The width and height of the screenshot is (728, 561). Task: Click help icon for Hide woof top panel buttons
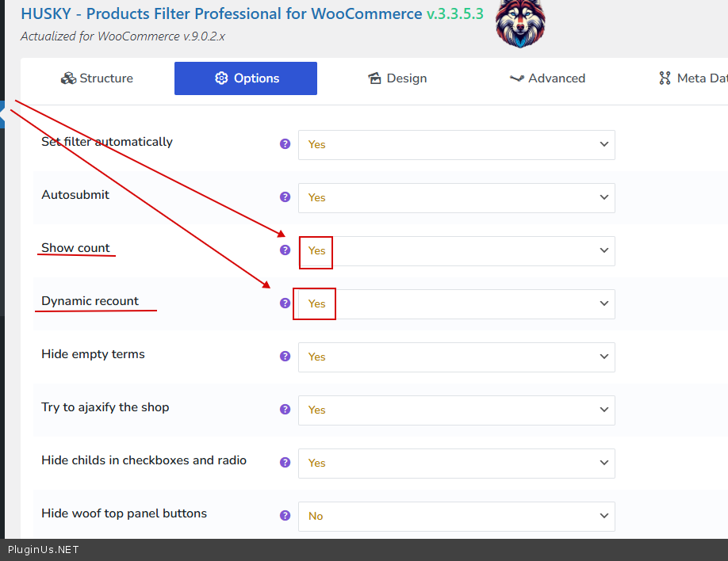tap(285, 516)
